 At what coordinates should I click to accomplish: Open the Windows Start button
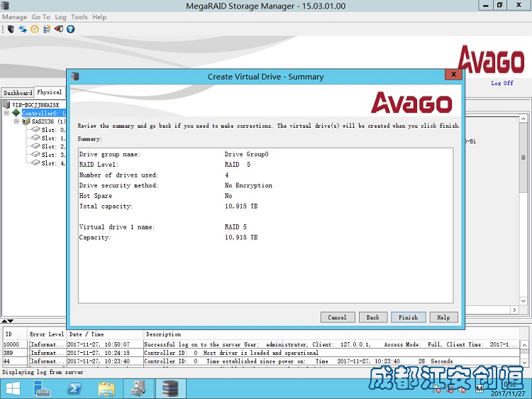13,388
